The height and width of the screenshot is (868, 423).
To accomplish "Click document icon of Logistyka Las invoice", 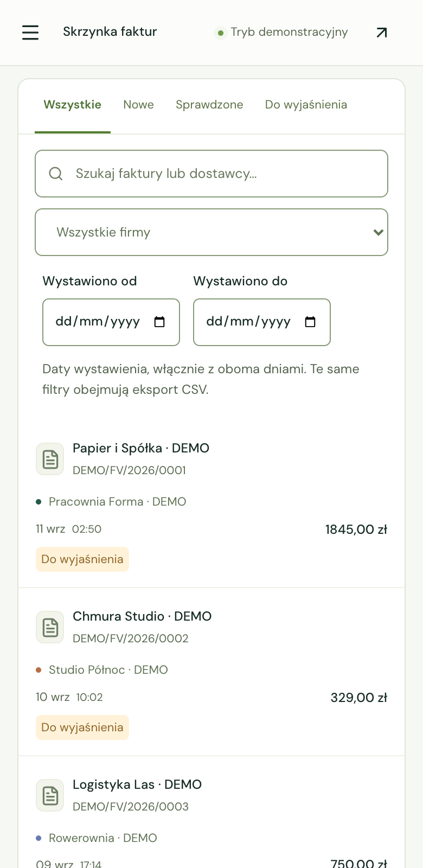I will pyautogui.click(x=50, y=795).
